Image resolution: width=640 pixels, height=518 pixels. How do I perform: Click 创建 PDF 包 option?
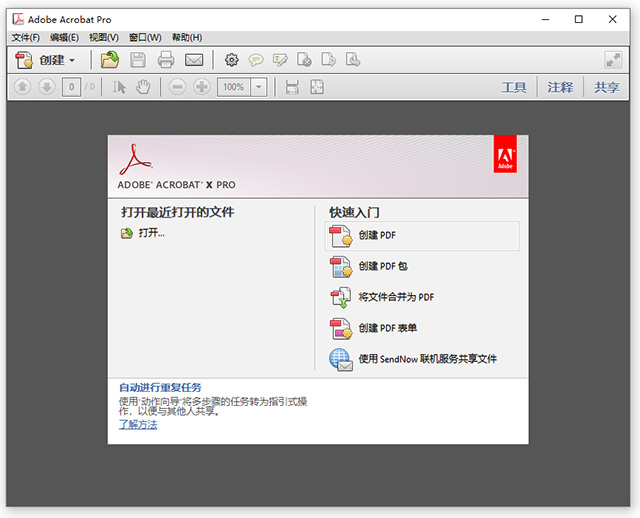point(383,266)
